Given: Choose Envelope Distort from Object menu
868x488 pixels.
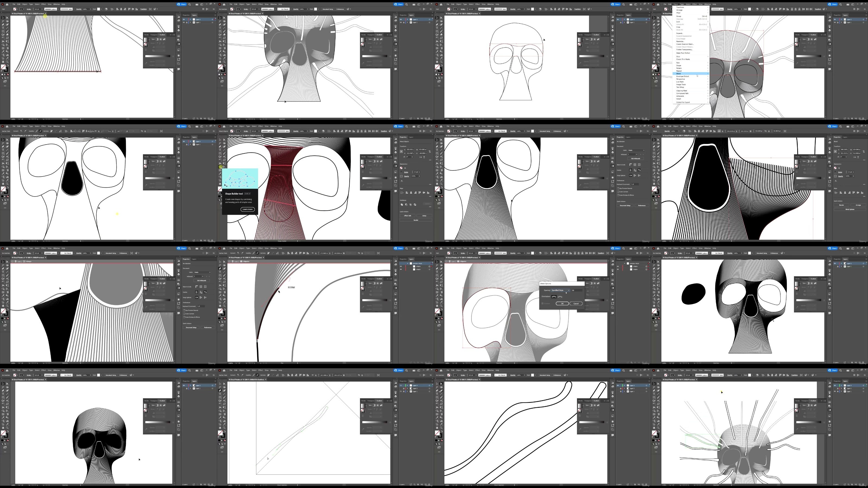Looking at the screenshot, I should (682, 76).
